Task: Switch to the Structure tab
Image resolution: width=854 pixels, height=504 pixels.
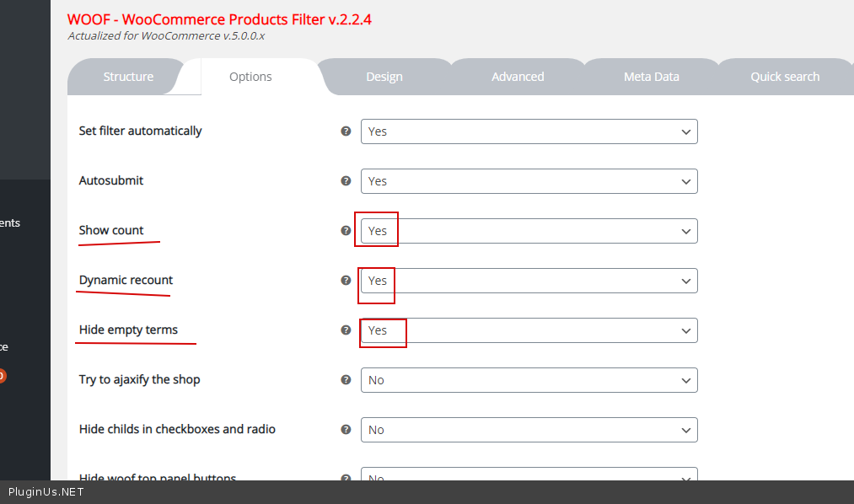Action: (128, 77)
